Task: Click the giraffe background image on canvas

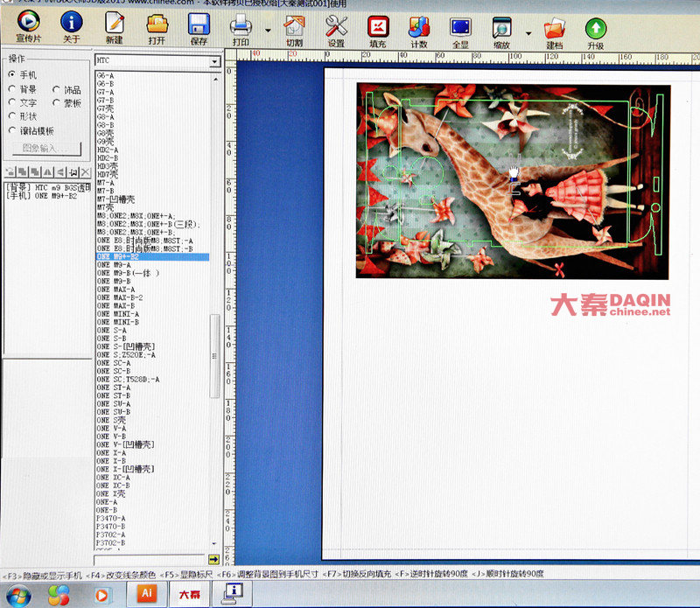Action: (x=513, y=181)
